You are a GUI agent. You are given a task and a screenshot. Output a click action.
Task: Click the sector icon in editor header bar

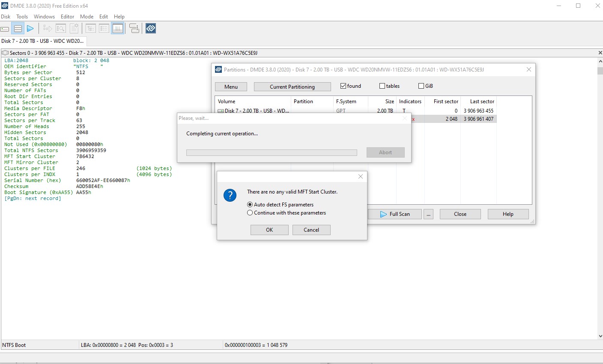tap(5, 53)
